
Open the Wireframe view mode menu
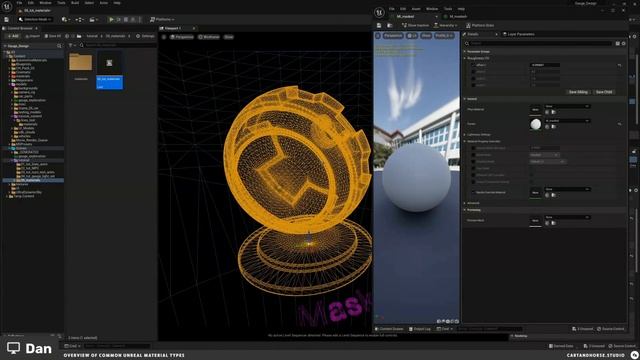coord(209,37)
